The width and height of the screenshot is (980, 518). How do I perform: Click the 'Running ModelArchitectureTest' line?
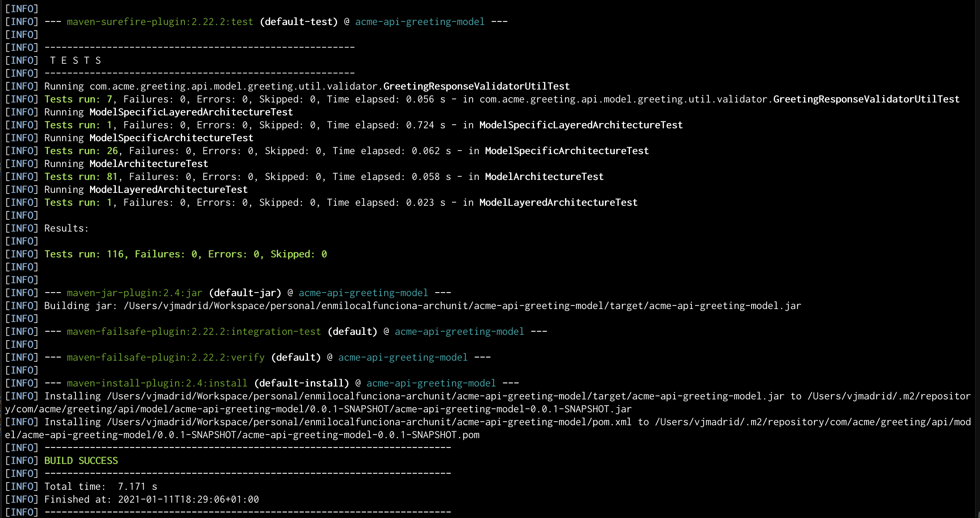(126, 163)
